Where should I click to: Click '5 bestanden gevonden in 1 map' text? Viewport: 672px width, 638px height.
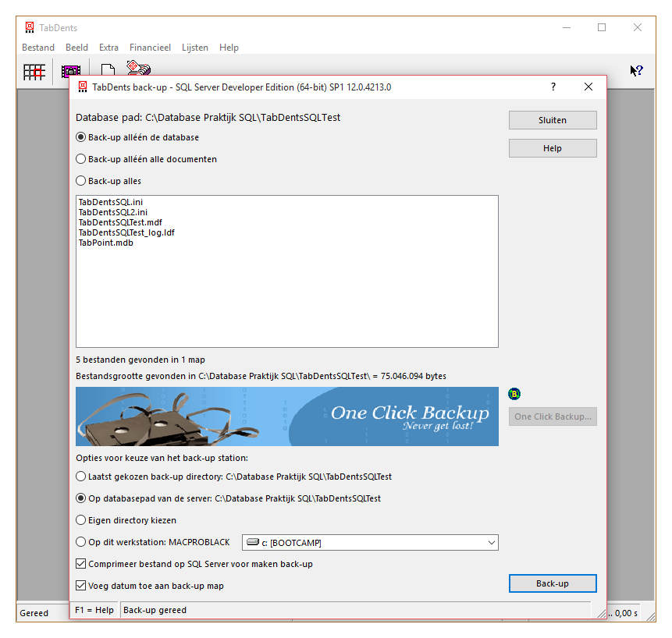click(x=140, y=360)
